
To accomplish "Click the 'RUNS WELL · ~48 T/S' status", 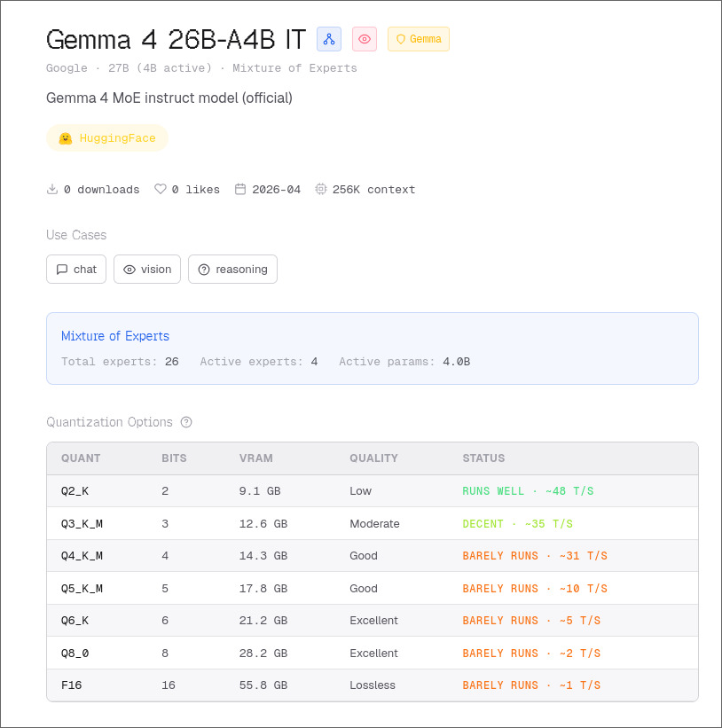I will click(528, 491).
